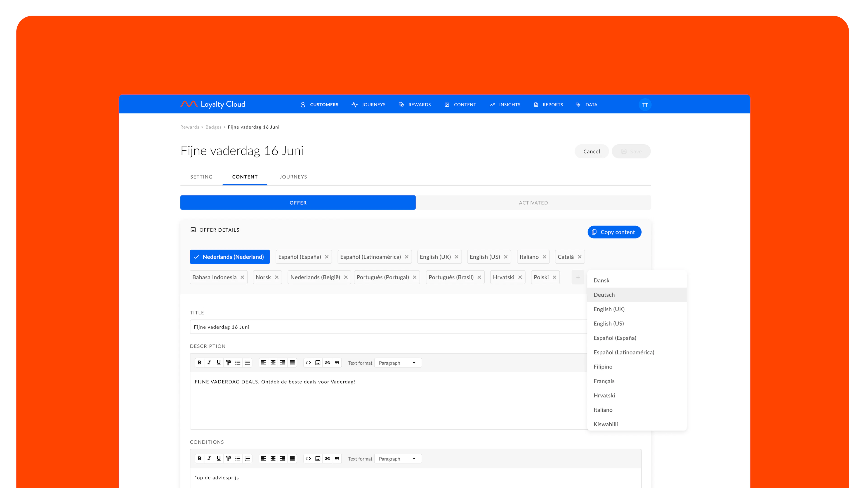Open the code view in Description editor
The image size is (868, 488).
point(308,363)
